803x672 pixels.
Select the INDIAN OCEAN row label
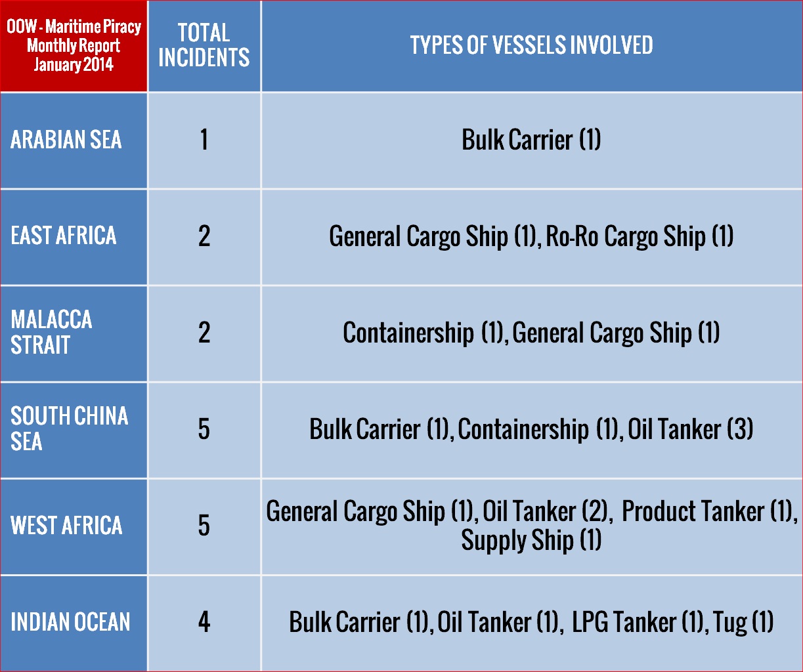click(x=70, y=622)
